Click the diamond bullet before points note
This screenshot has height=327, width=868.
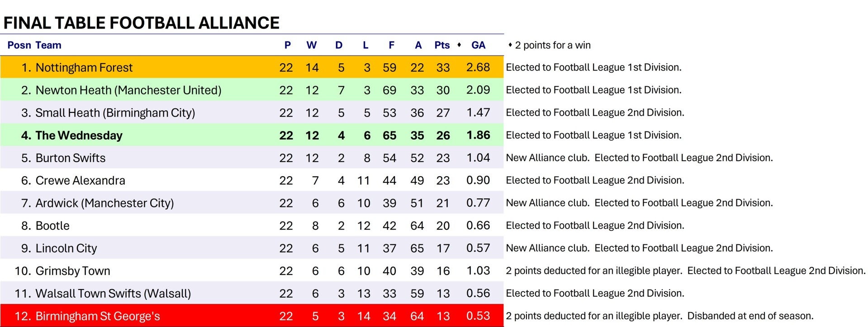click(510, 45)
